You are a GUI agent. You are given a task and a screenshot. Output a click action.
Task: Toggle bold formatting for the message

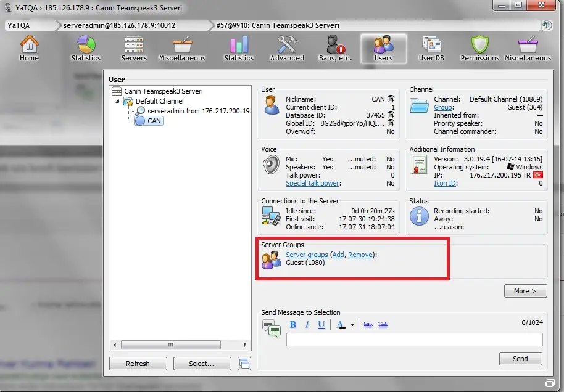293,325
